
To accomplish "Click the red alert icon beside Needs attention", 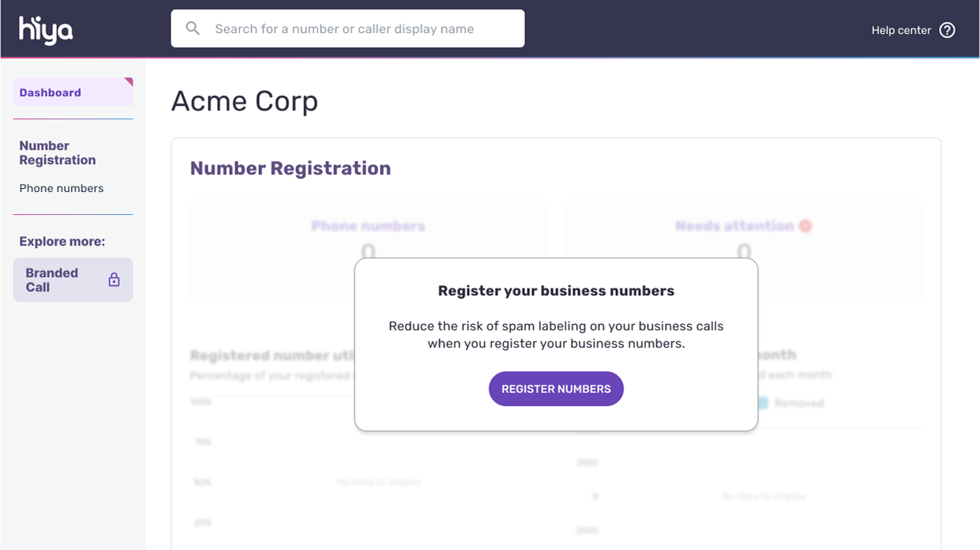I will tap(805, 225).
